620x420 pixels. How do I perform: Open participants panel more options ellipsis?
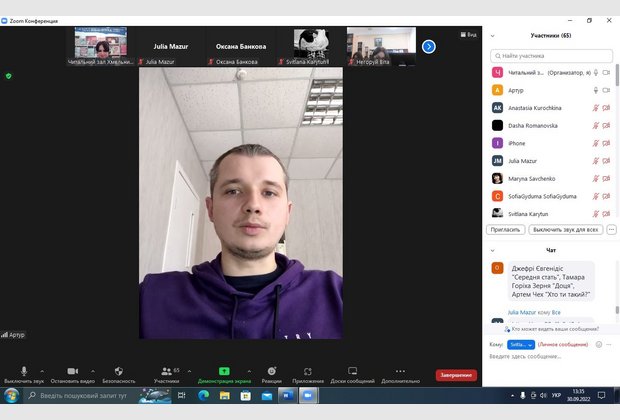pos(611,230)
